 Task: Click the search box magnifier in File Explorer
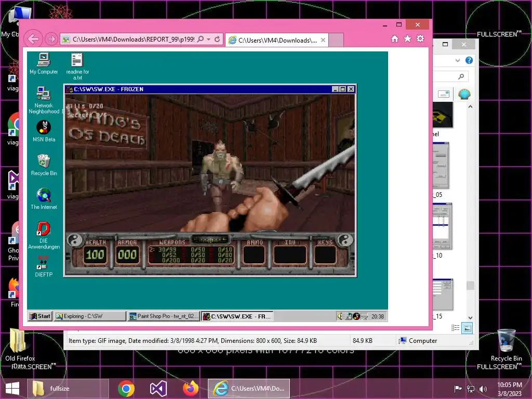(x=461, y=76)
